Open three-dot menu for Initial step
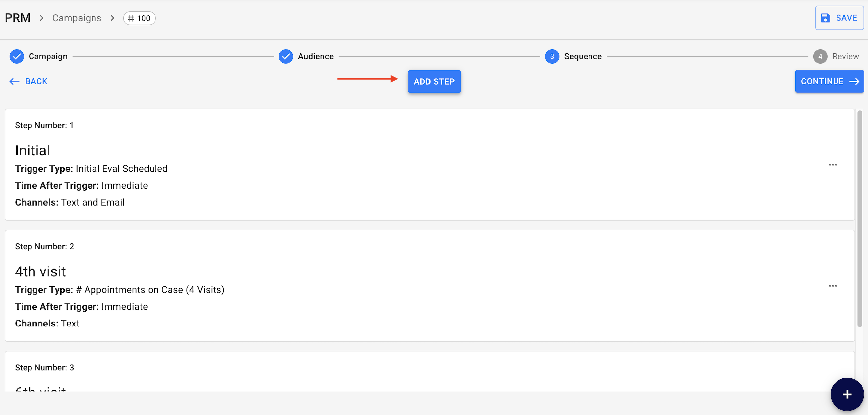The width and height of the screenshot is (868, 415). [x=833, y=165]
